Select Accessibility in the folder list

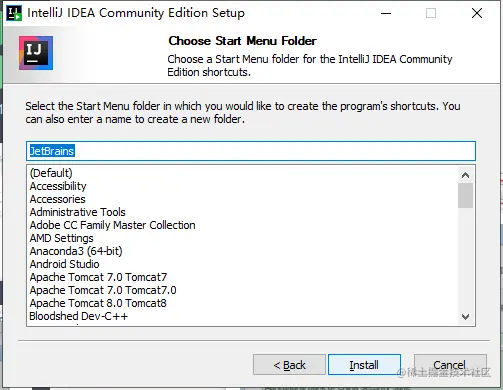(58, 186)
